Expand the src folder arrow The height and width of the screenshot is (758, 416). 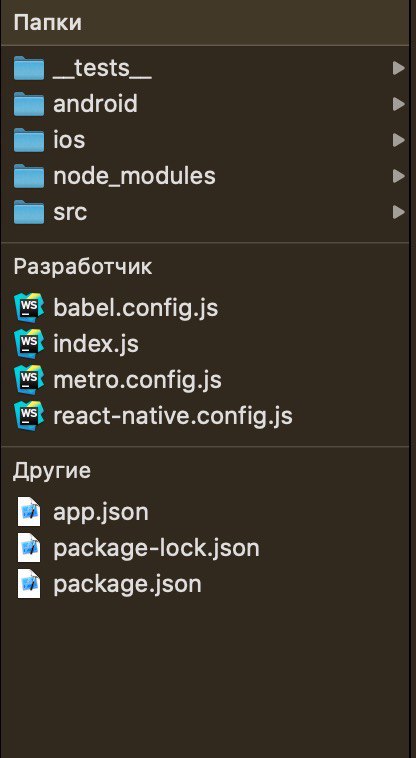click(x=399, y=212)
